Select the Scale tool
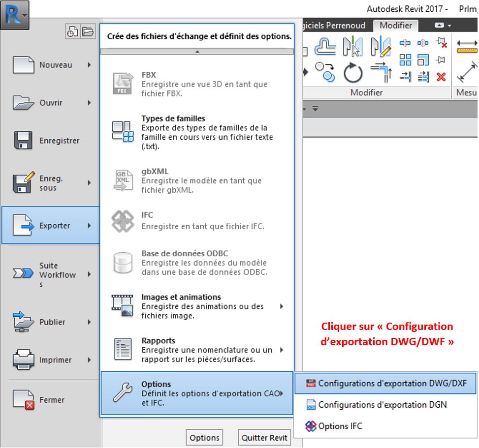 click(423, 60)
